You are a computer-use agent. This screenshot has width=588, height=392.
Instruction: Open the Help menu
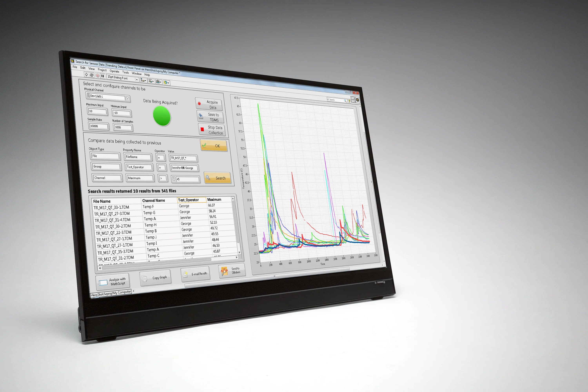[x=147, y=75]
